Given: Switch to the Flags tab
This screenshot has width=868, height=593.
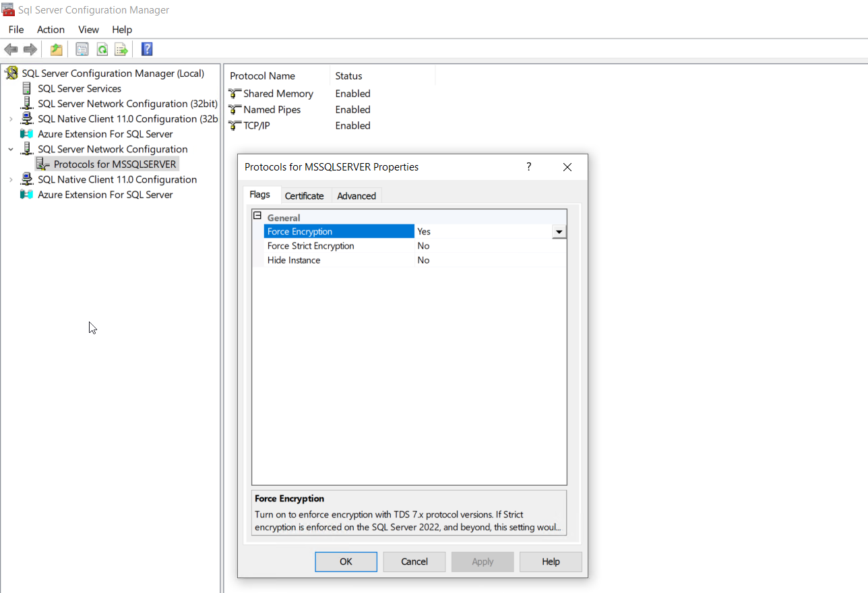Looking at the screenshot, I should click(260, 195).
